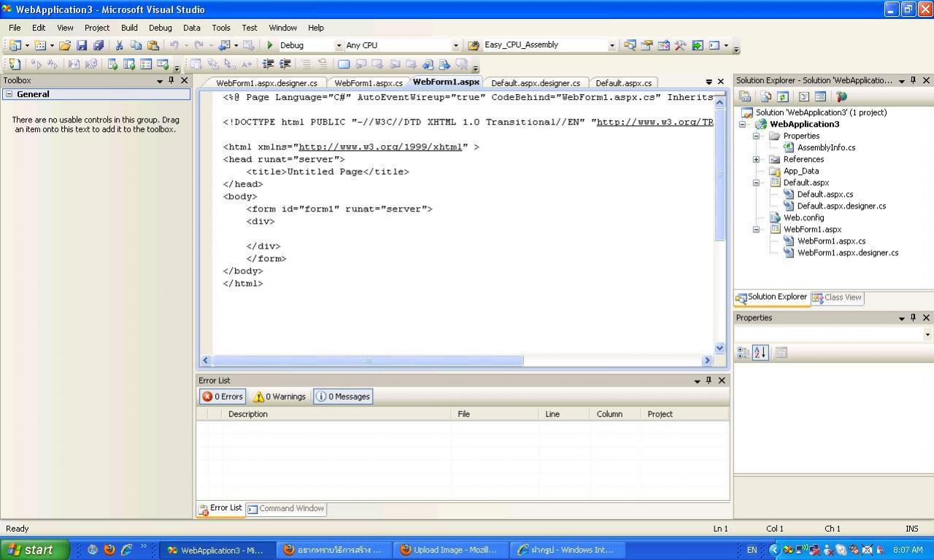934x560 pixels.
Task: Click the editor scroll-down arrow
Action: coord(720,348)
